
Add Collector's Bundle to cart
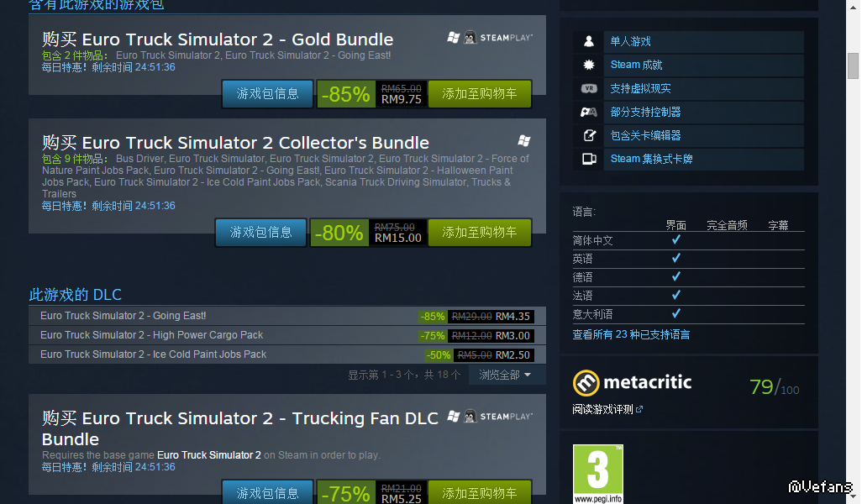[480, 233]
